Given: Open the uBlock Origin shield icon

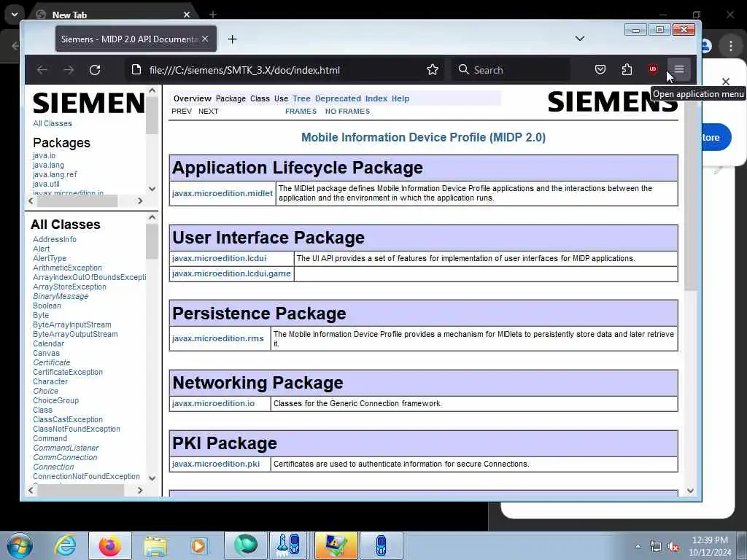Looking at the screenshot, I should point(653,69).
